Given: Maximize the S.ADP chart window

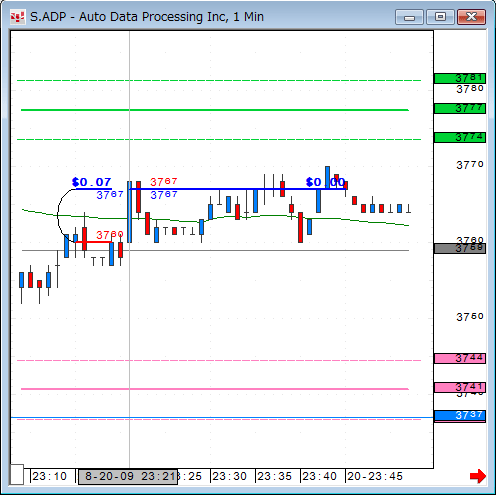Looking at the screenshot, I should pyautogui.click(x=440, y=17).
